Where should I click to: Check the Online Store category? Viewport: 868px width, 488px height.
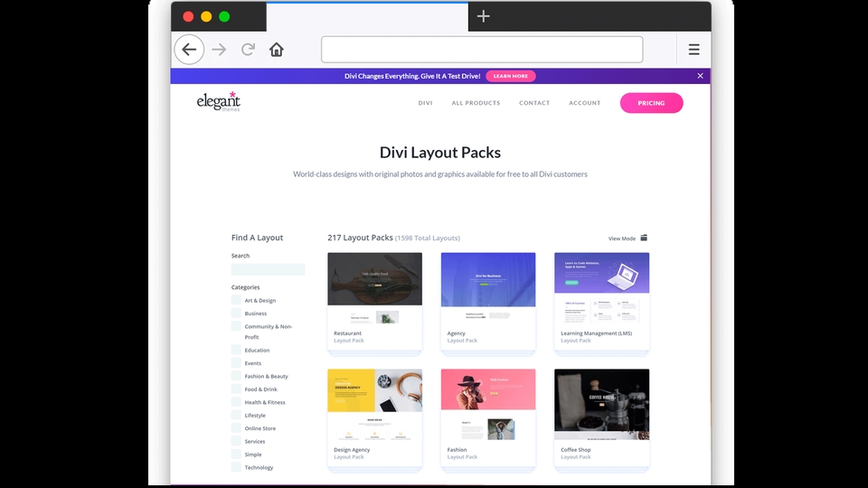236,427
